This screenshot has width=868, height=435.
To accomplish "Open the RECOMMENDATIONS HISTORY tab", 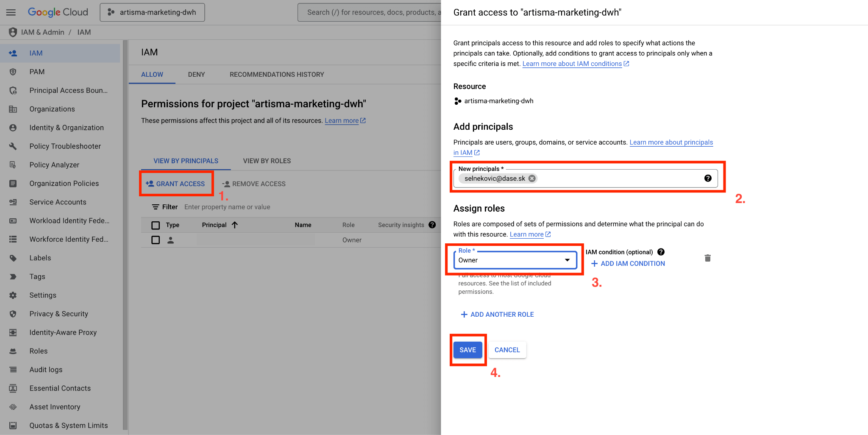I will 277,75.
